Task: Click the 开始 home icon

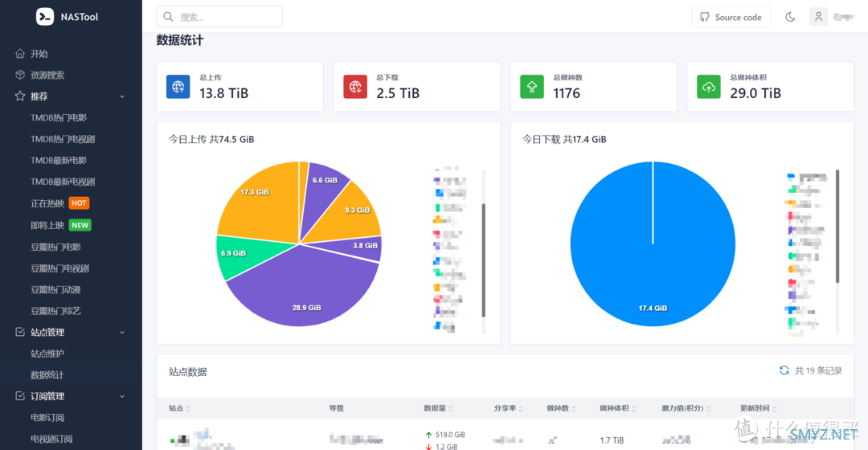Action: [x=20, y=54]
